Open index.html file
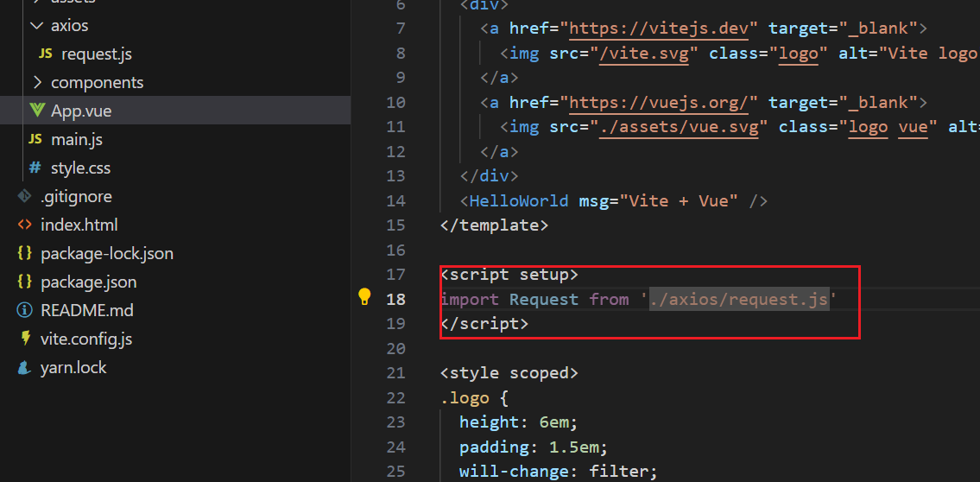 (x=79, y=225)
